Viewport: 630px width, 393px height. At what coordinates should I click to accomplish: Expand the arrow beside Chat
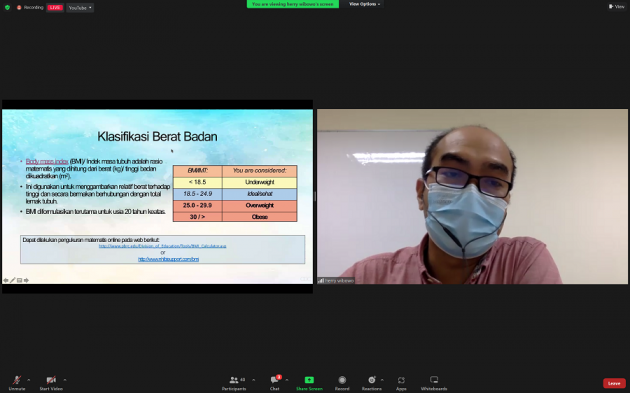(x=286, y=380)
